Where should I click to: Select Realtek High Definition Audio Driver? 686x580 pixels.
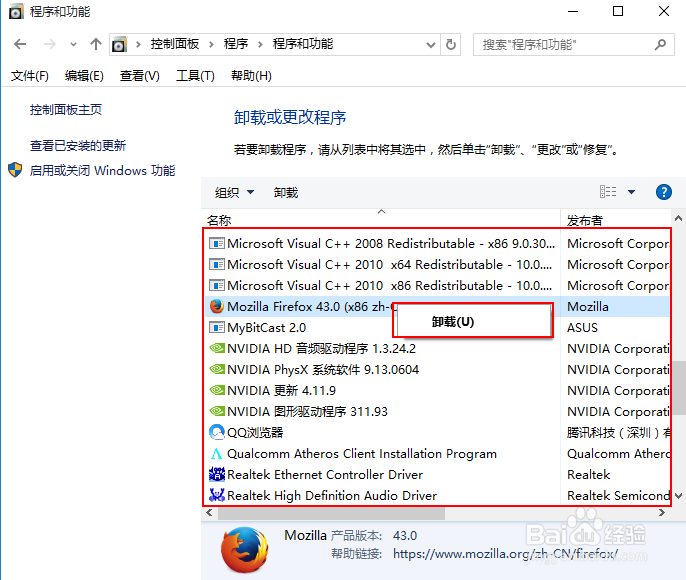tap(332, 496)
